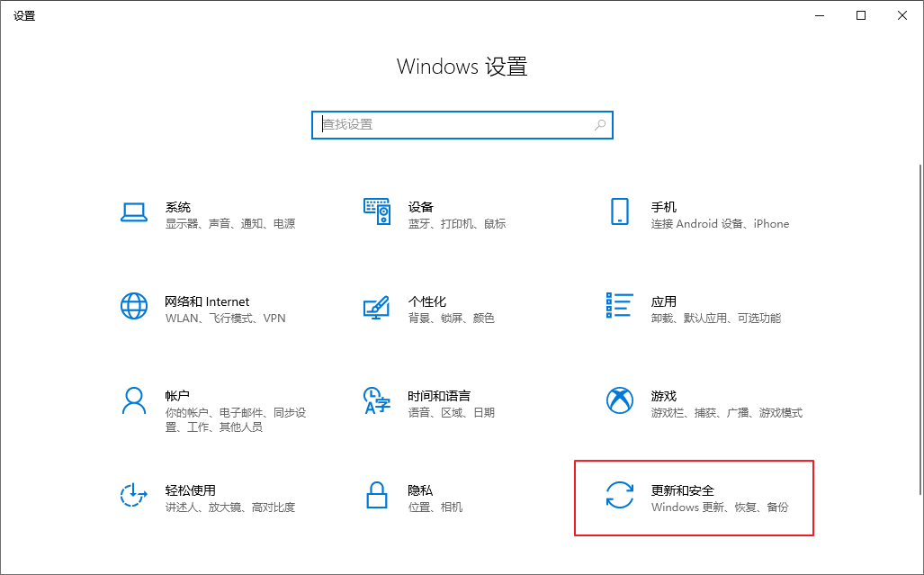
Task: Click the text 卸载、默认应用、可选功能
Action: coord(716,319)
